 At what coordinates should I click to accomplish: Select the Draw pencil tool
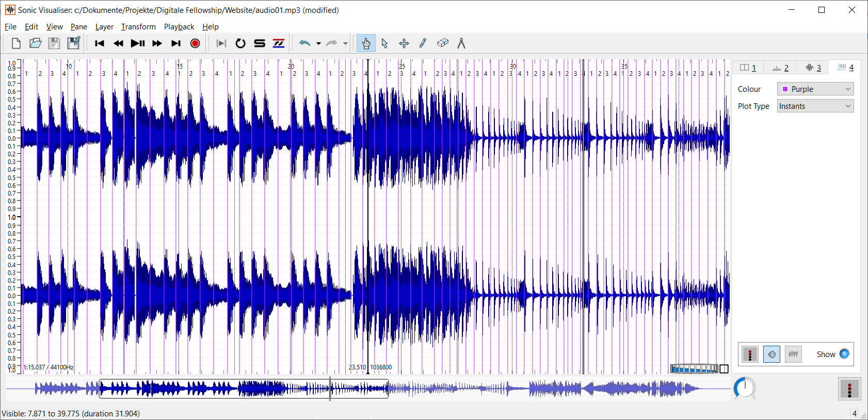click(423, 43)
